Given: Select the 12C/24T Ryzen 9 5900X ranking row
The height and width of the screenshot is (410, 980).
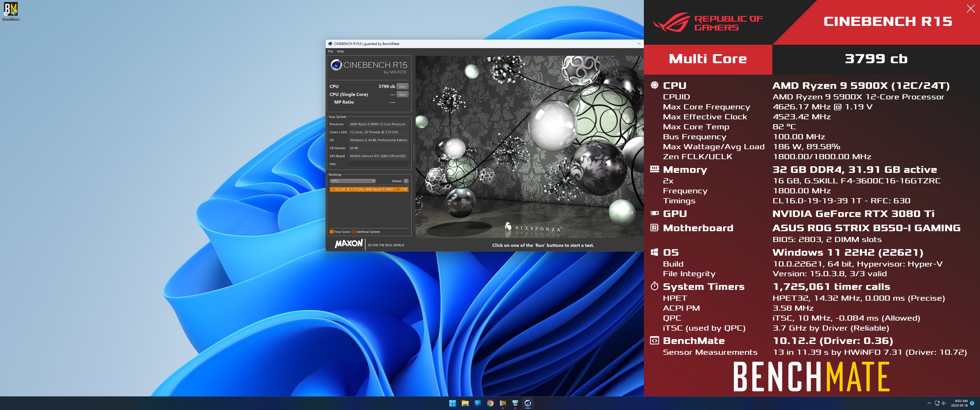Looking at the screenshot, I should pos(369,189).
